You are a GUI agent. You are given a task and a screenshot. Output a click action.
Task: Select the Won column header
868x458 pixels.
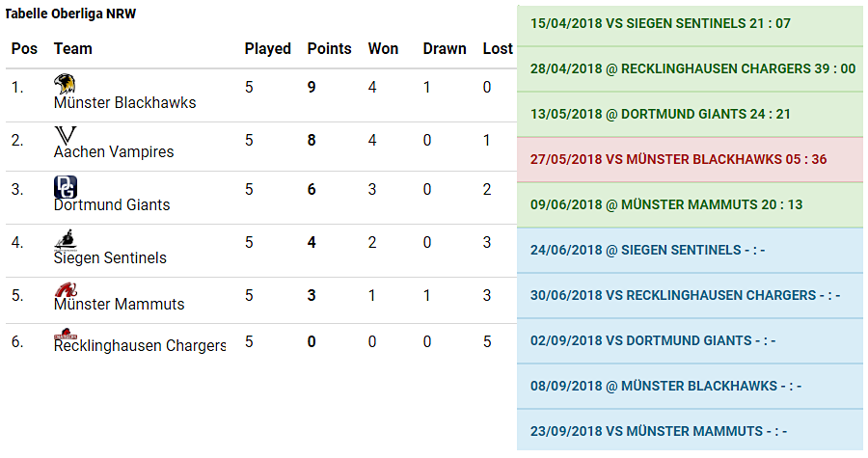click(383, 48)
